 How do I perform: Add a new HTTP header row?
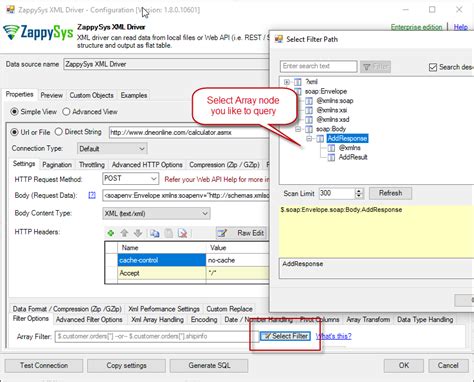111,233
